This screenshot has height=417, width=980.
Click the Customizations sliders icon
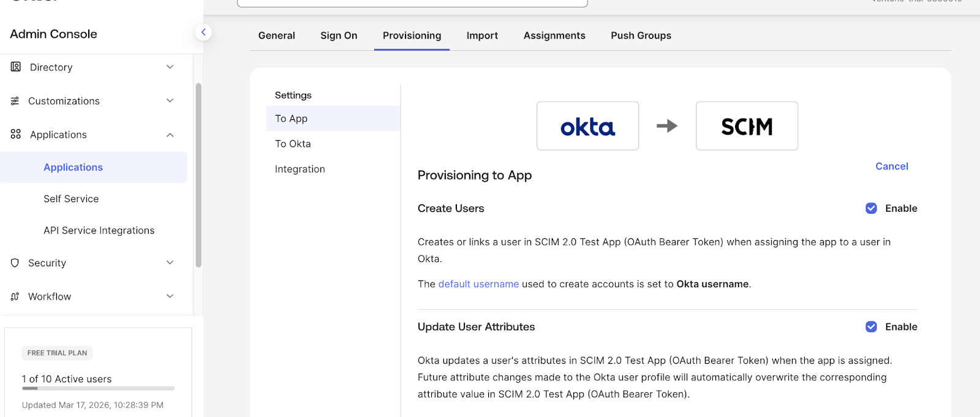15,101
